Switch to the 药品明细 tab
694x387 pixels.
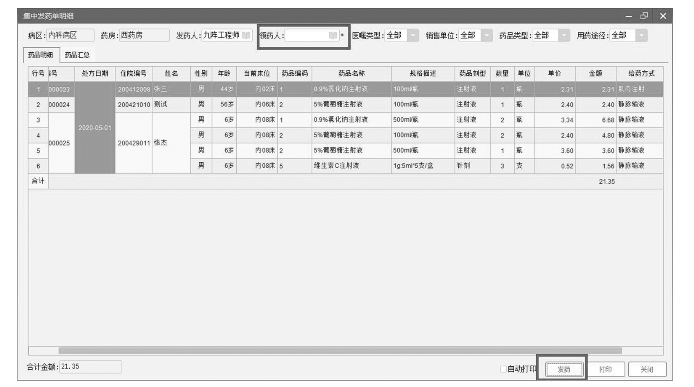pos(41,55)
